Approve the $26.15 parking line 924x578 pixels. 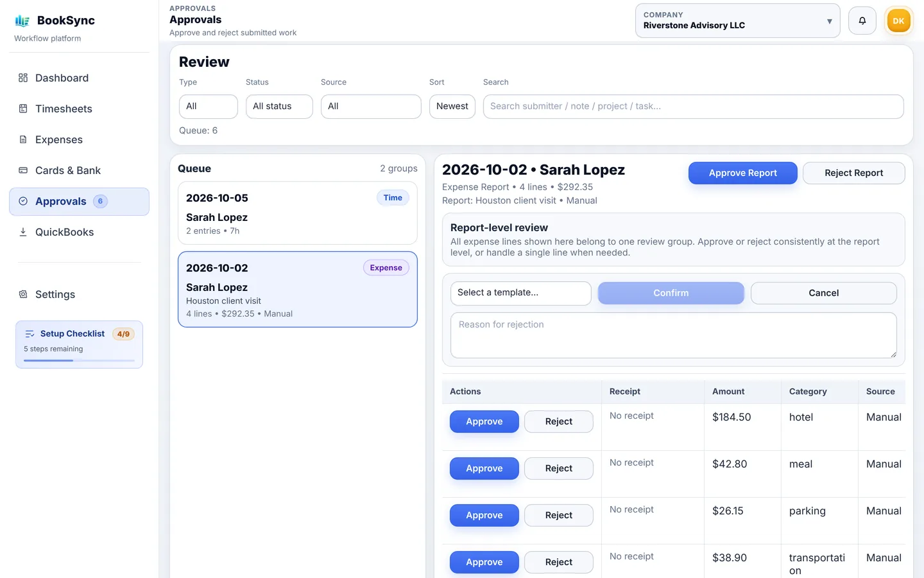coord(484,515)
